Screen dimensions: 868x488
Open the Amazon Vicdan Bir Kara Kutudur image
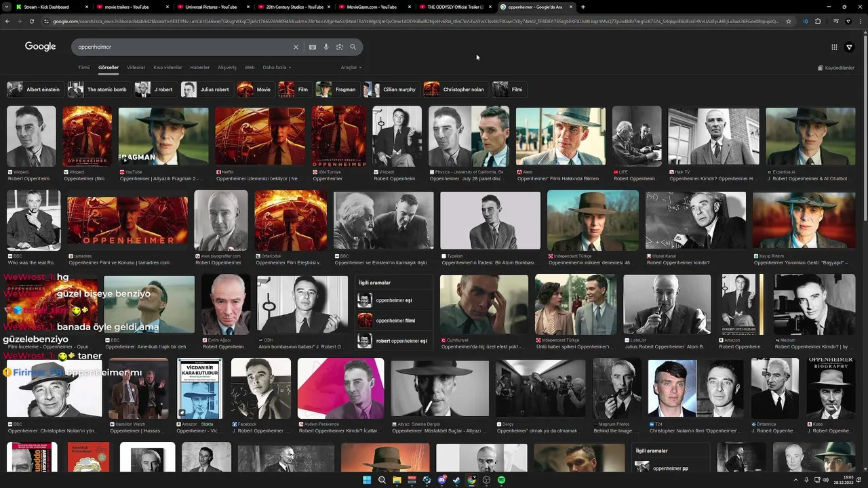(199, 388)
